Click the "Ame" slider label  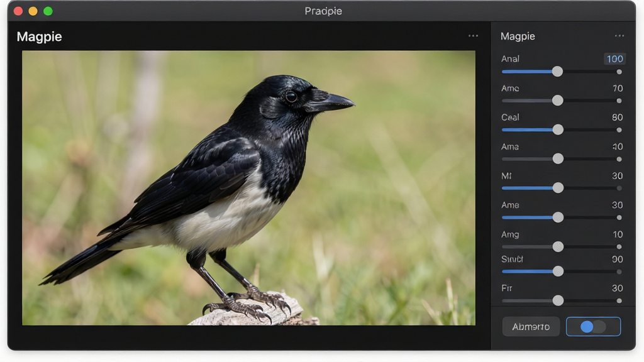[510, 205]
